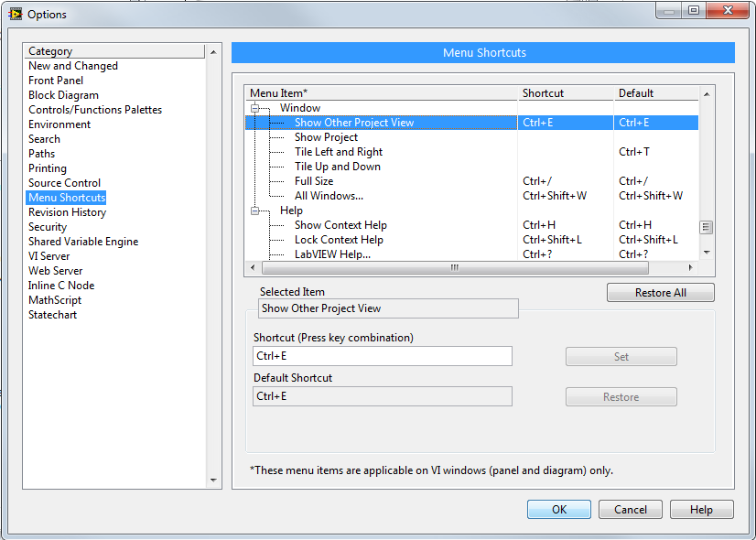Viewport: 756px width, 540px height.
Task: Select Show Context Help row
Action: [x=340, y=225]
